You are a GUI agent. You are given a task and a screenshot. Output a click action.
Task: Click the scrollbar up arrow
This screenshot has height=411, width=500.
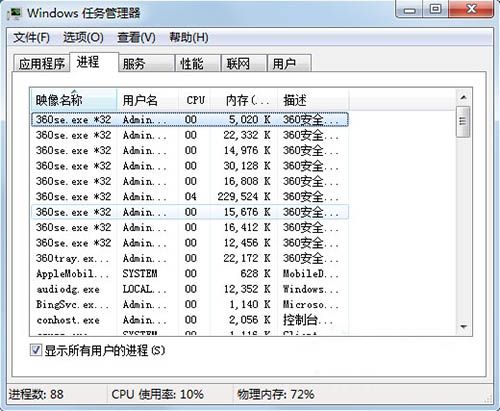463,97
